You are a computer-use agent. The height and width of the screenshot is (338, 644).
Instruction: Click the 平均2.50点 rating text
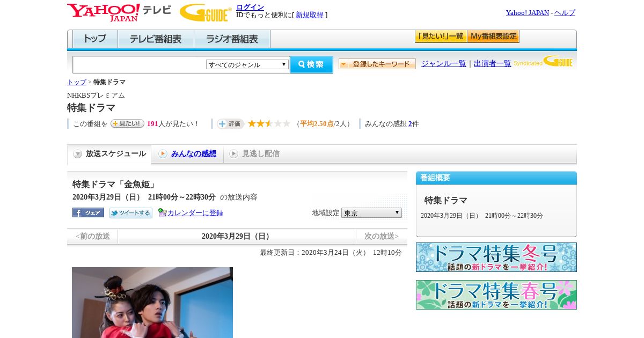tap(317, 124)
